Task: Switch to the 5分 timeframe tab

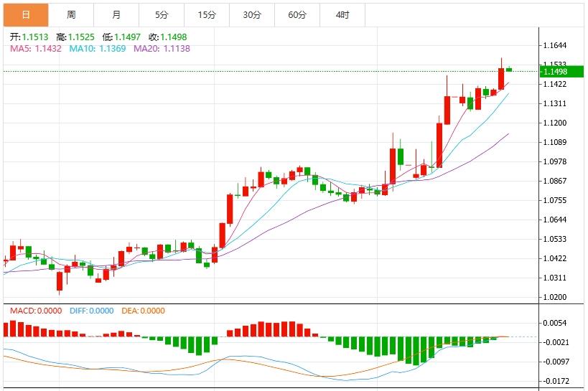Action: (162, 14)
